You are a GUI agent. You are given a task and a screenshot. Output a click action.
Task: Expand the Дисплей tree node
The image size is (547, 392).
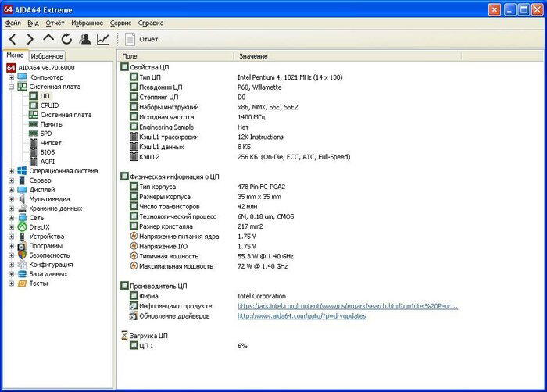tap(11, 190)
